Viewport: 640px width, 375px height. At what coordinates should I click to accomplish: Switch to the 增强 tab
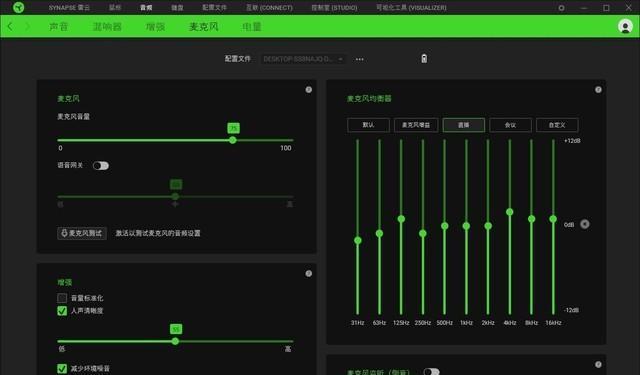click(156, 27)
